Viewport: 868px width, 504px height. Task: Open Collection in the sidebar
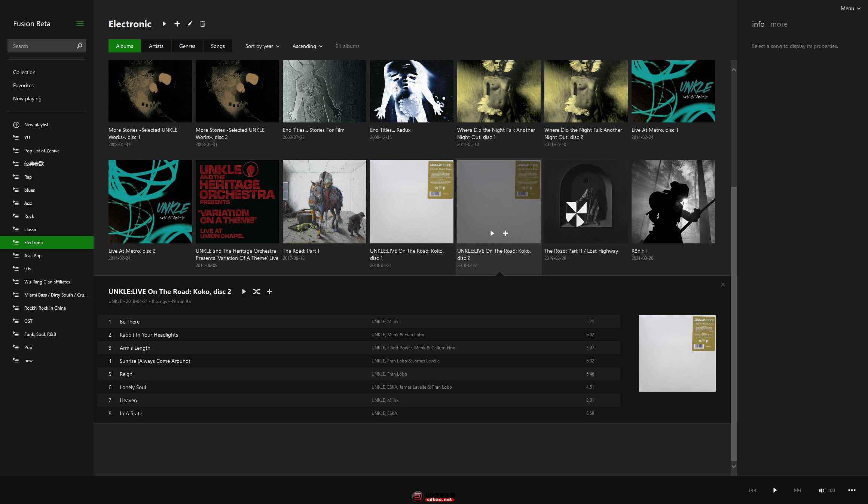point(24,72)
